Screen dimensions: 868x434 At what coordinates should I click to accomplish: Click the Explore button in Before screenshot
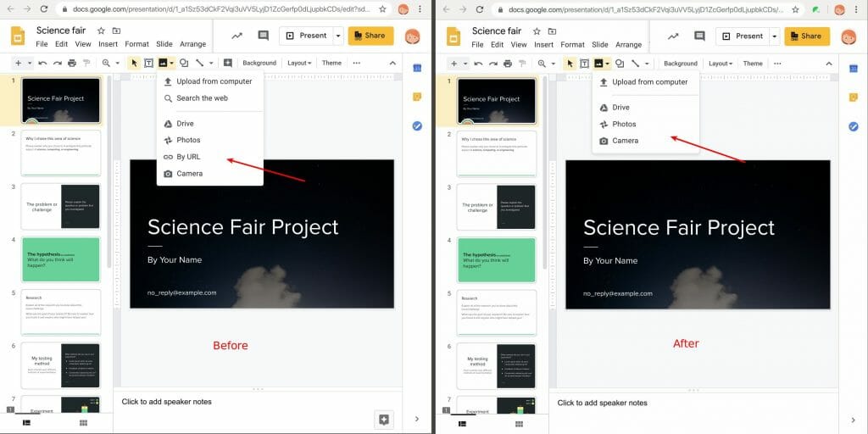[x=384, y=420]
